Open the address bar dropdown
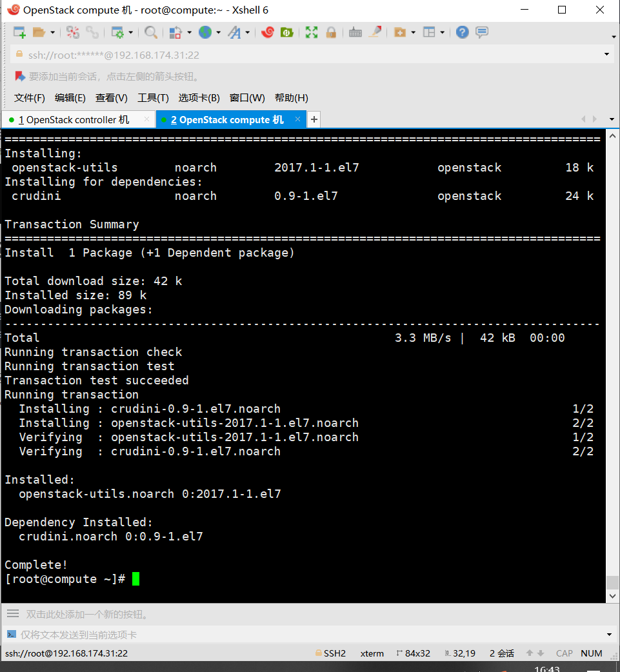The height and width of the screenshot is (672, 620). coord(606,54)
